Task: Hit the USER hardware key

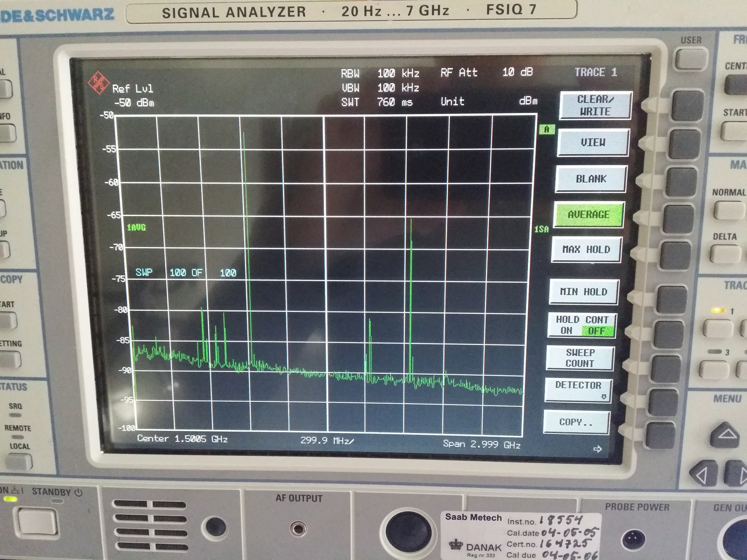Action: 691,61
